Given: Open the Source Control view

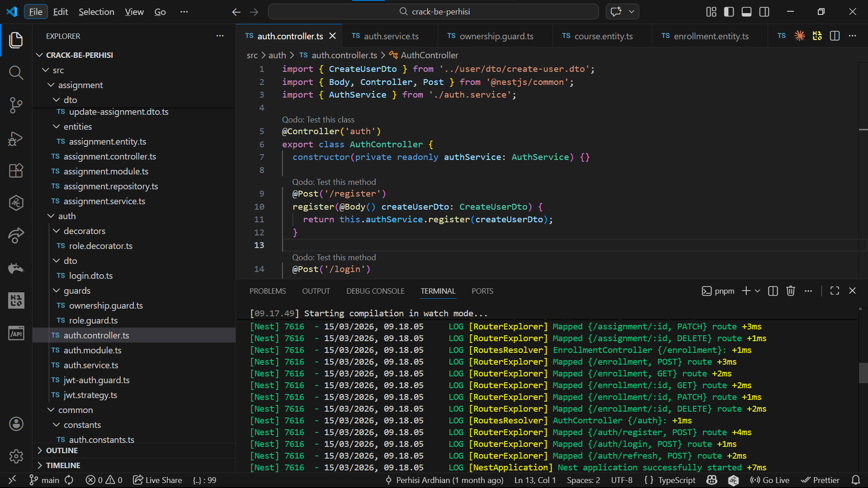Looking at the screenshot, I should coord(16,105).
